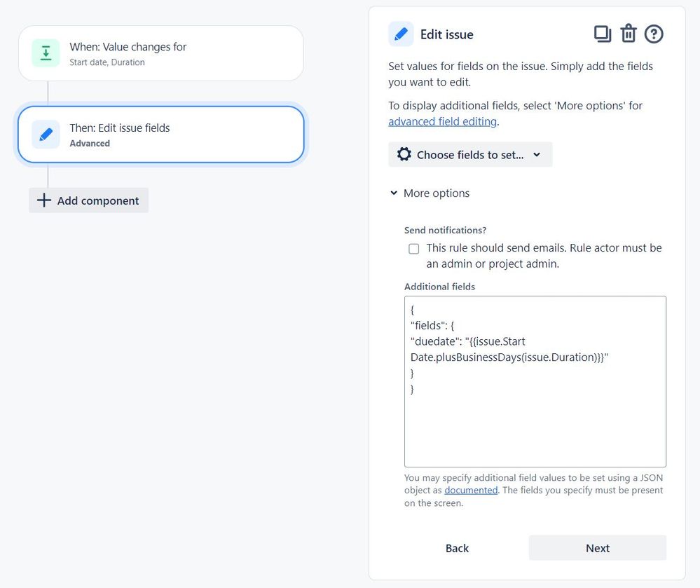Click the gear icon in Choose fields button
The height and width of the screenshot is (588, 700).
[404, 154]
